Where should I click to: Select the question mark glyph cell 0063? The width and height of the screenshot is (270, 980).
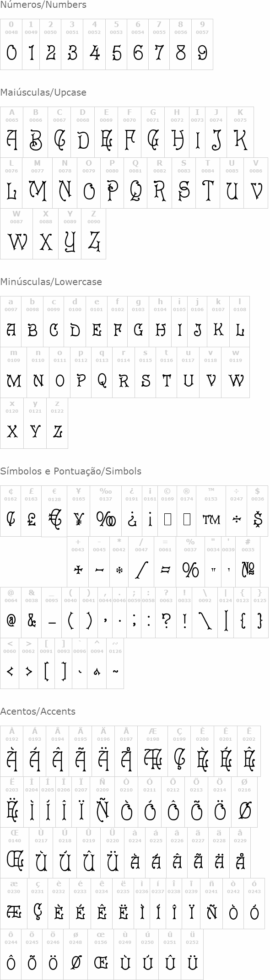coord(166,613)
